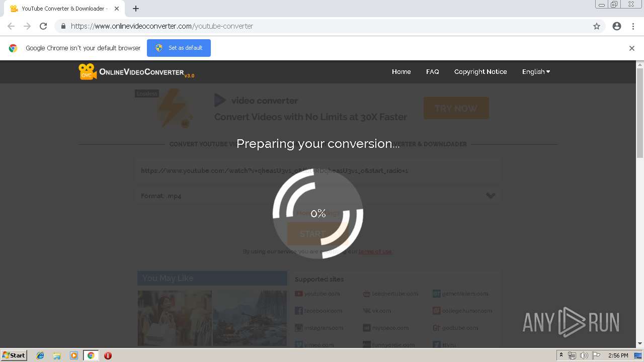The image size is (644, 362).
Task: Open the tank game ad thumbnail
Action: [x=250, y=318]
